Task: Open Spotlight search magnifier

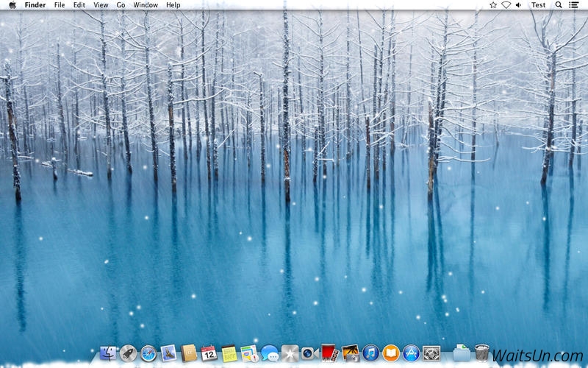Action: point(559,5)
